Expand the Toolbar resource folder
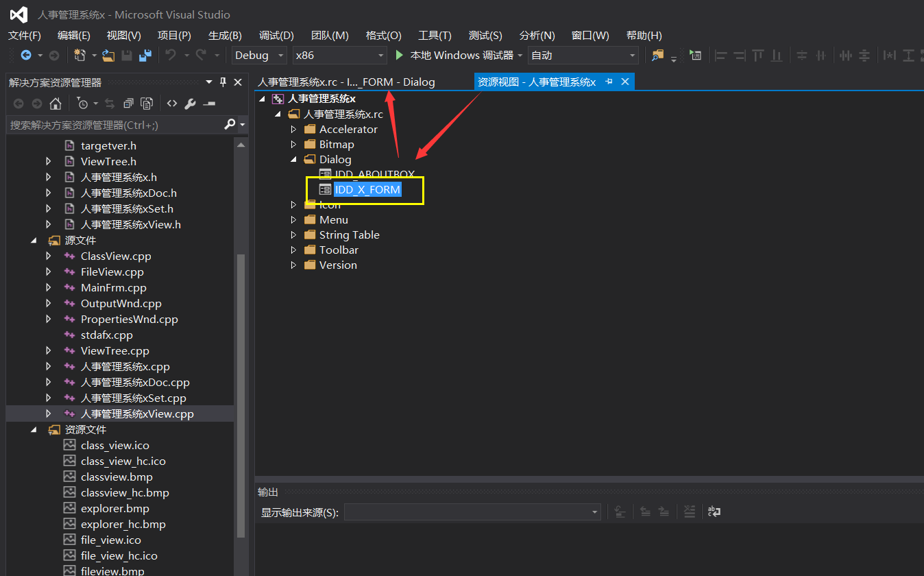This screenshot has height=576, width=924. pos(294,250)
